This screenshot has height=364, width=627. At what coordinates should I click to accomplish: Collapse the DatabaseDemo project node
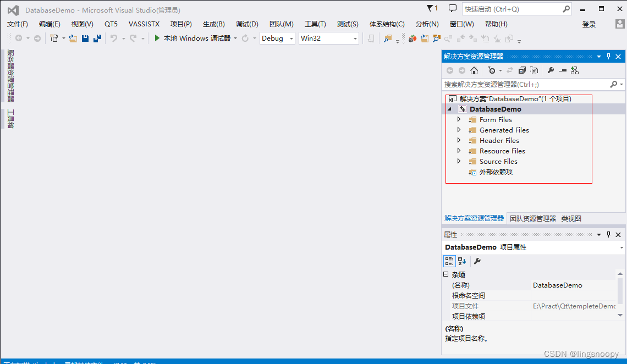(449, 109)
